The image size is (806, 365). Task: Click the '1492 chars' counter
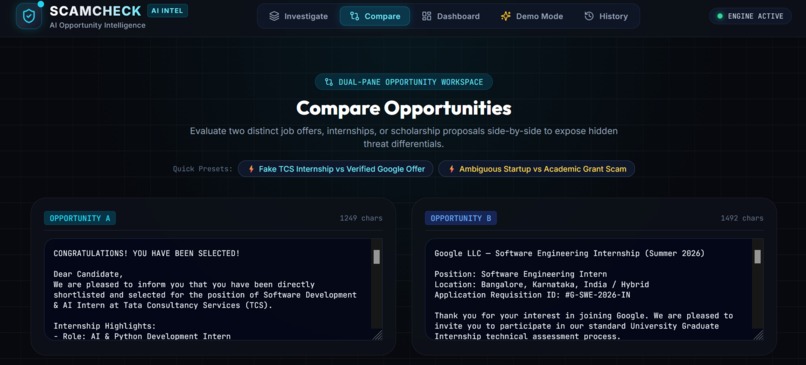tap(742, 218)
